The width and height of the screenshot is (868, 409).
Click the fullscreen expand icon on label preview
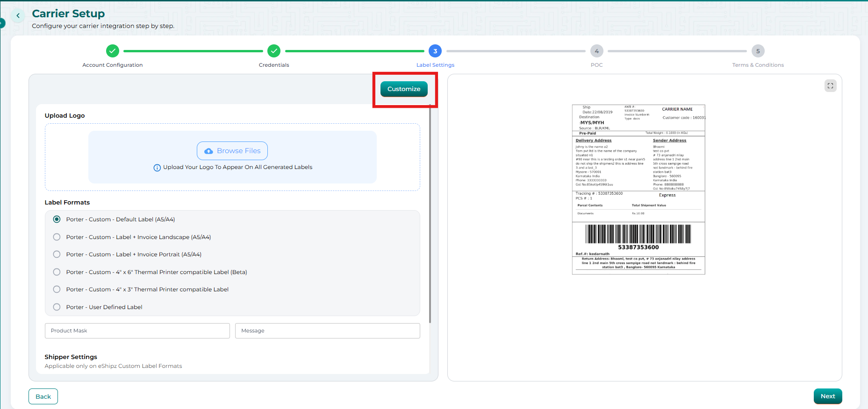830,86
